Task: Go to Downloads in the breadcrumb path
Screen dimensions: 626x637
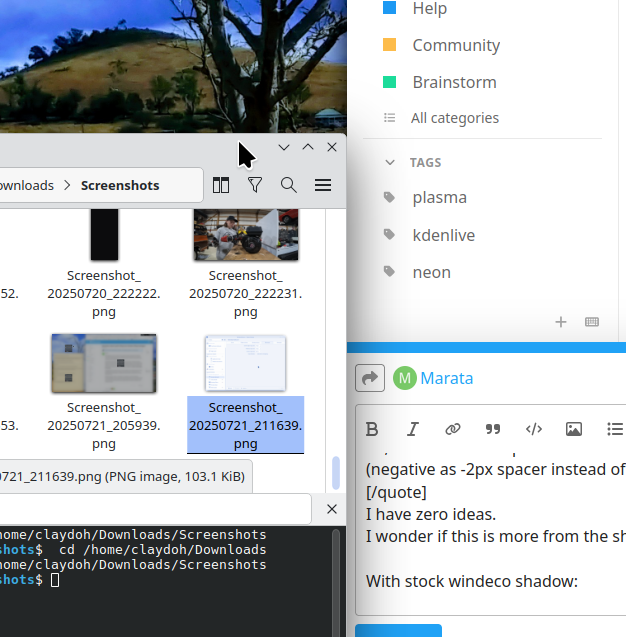Action: 26,185
